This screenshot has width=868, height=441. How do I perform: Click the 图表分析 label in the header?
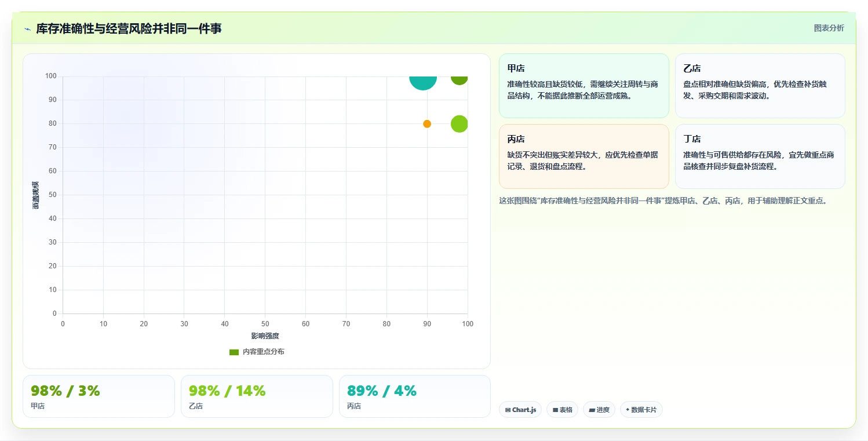coord(829,28)
